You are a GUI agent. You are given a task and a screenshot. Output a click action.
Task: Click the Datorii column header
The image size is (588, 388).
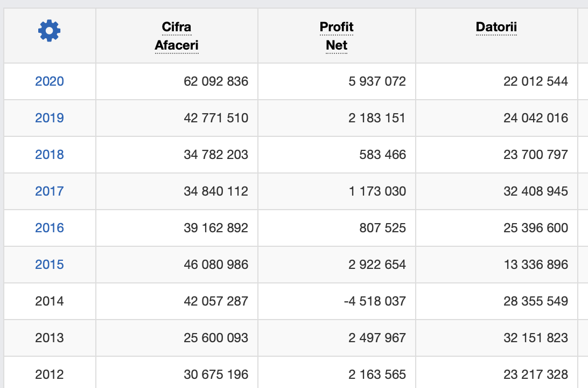pyautogui.click(x=496, y=27)
